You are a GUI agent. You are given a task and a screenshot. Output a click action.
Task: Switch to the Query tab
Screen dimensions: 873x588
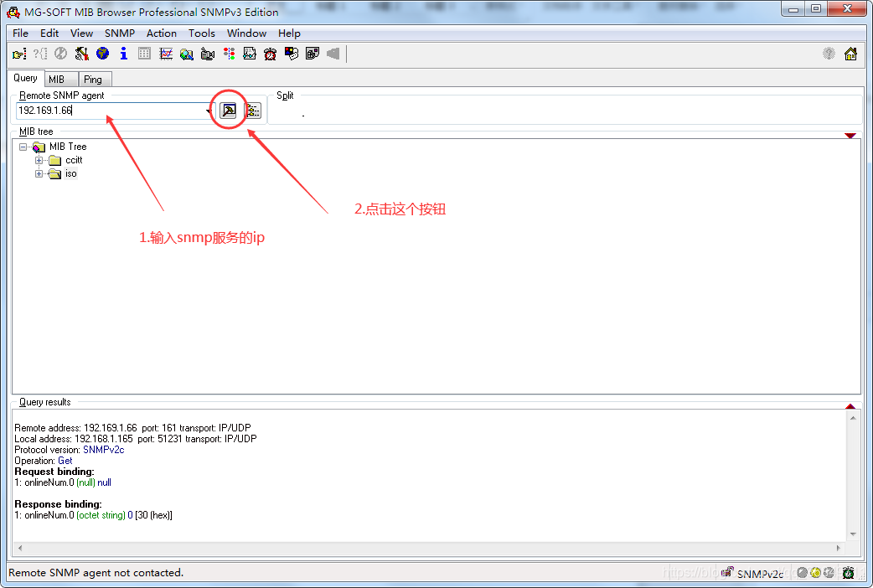[26, 78]
